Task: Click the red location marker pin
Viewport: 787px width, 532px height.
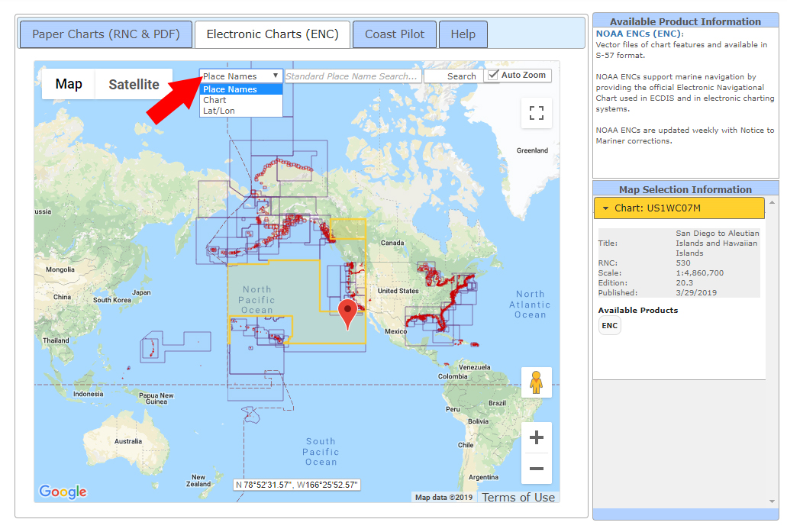Action: [348, 313]
